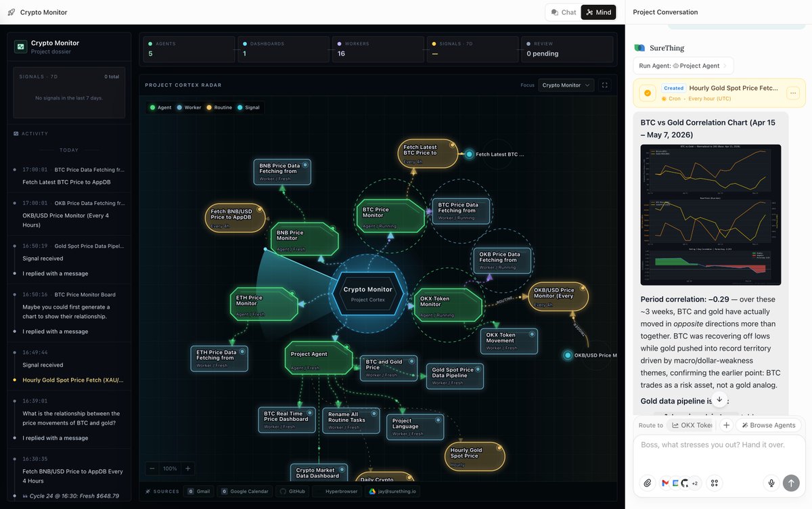This screenshot has height=509, width=812.
Task: Open the BTC vs Gold correlation chart thumbnail
Action: [710, 215]
